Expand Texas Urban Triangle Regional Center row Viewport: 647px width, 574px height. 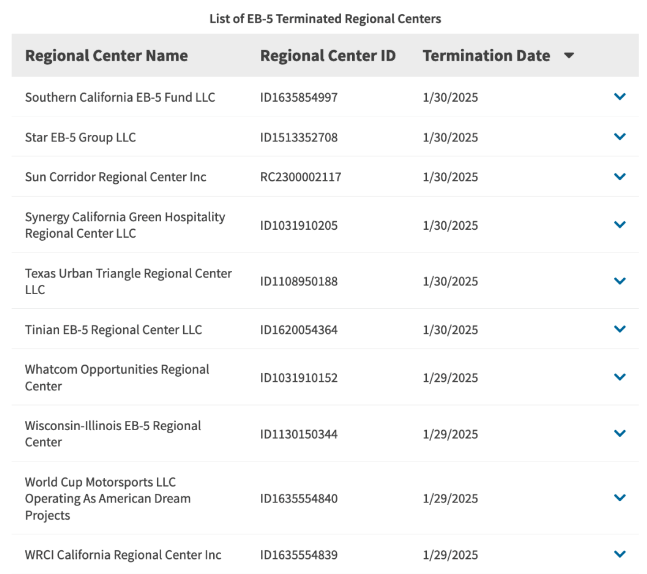coord(620,281)
